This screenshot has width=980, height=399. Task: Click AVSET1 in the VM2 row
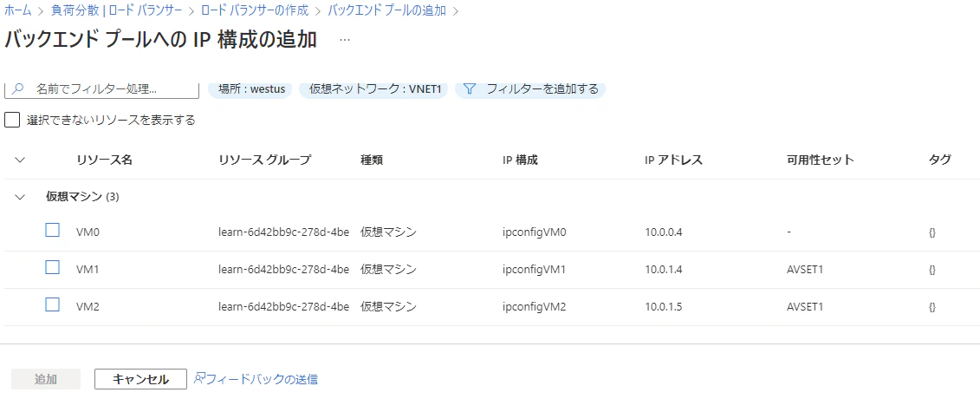tap(805, 307)
